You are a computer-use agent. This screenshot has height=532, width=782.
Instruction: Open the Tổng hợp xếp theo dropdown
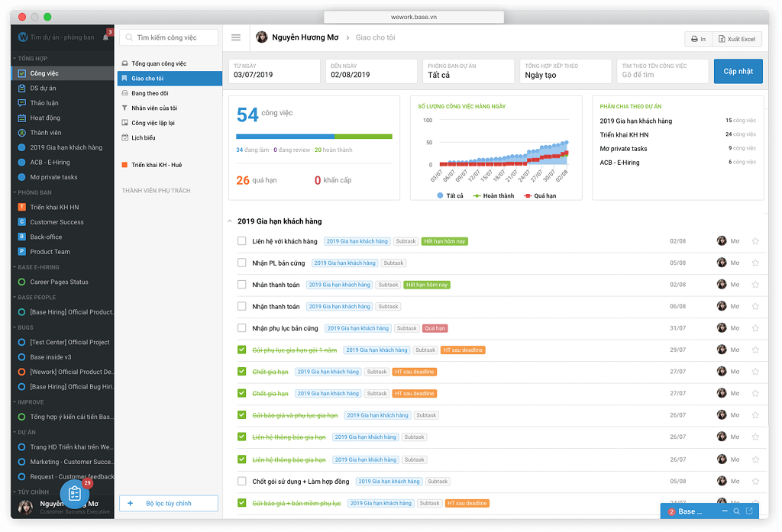point(566,71)
